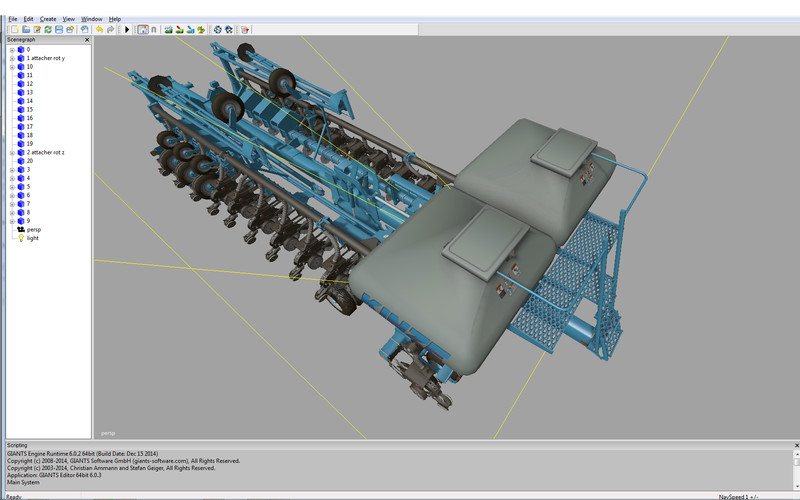Select the persp camera node icon

pos(20,229)
